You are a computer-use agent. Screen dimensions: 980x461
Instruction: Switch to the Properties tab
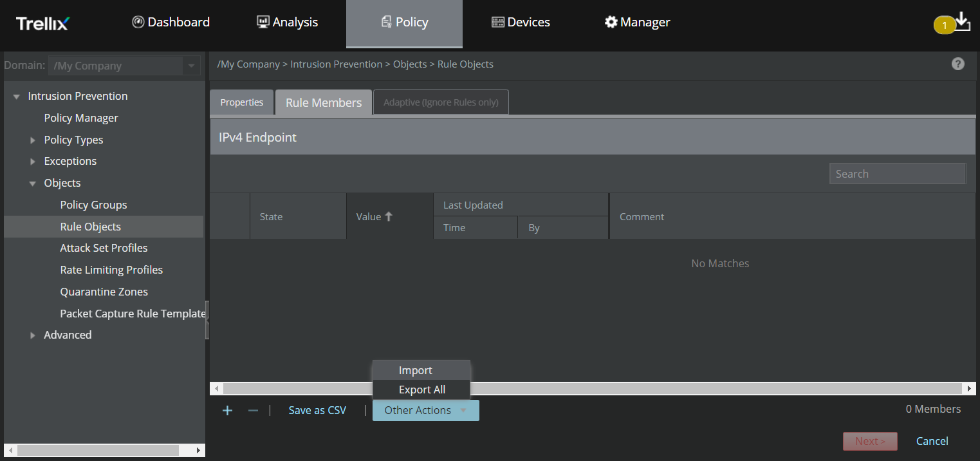click(x=242, y=102)
